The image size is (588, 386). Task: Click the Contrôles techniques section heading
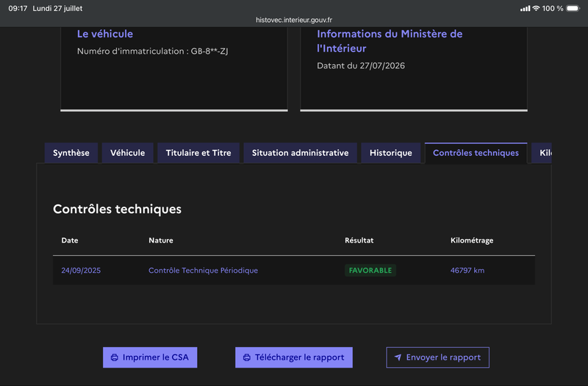(117, 209)
